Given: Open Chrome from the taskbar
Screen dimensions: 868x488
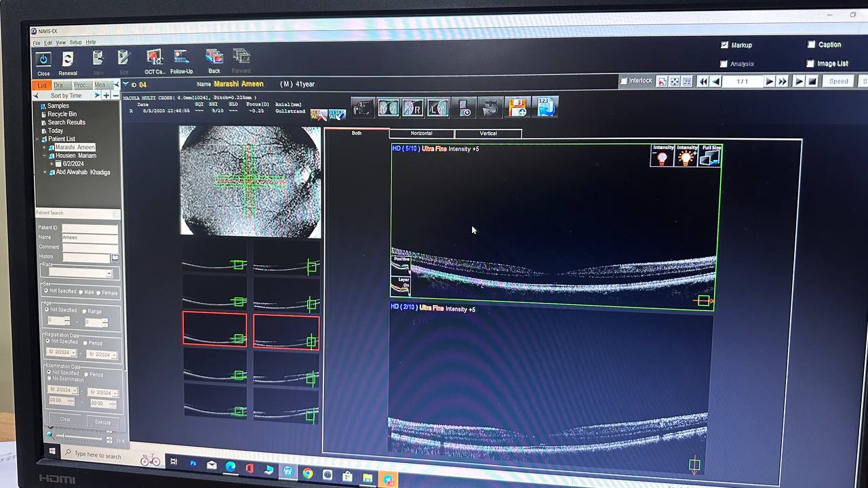Looking at the screenshot, I should pyautogui.click(x=308, y=473).
